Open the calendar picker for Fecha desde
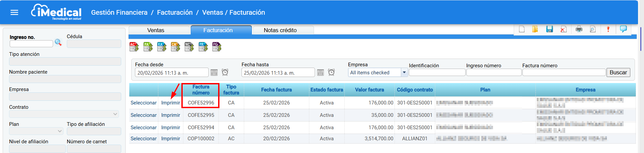The height and width of the screenshot is (153, 644). [x=214, y=73]
